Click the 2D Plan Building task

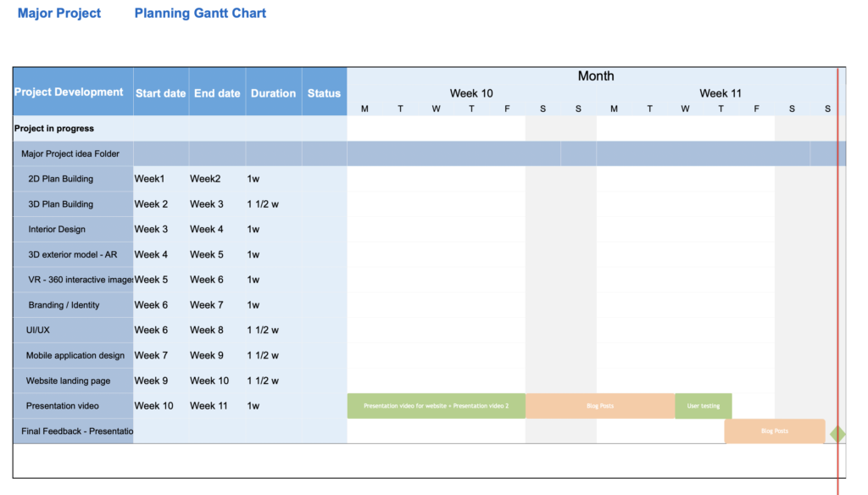click(x=61, y=179)
